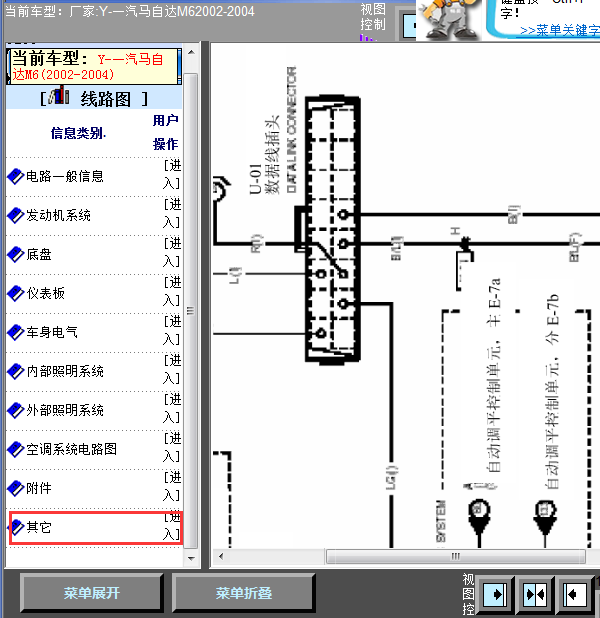
Task: Click the bottom right-arrow view control icon
Action: (x=495, y=594)
